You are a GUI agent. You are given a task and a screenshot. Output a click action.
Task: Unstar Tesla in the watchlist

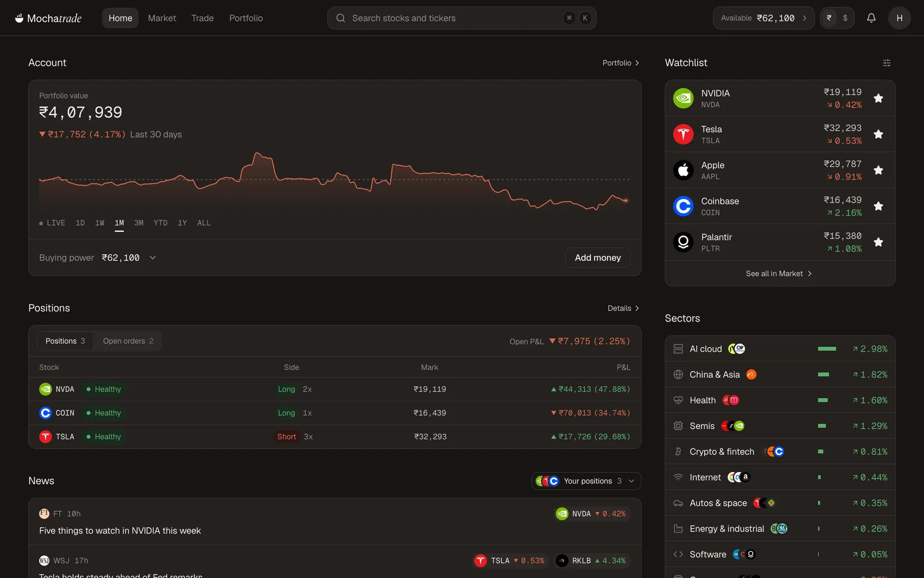[878, 134]
